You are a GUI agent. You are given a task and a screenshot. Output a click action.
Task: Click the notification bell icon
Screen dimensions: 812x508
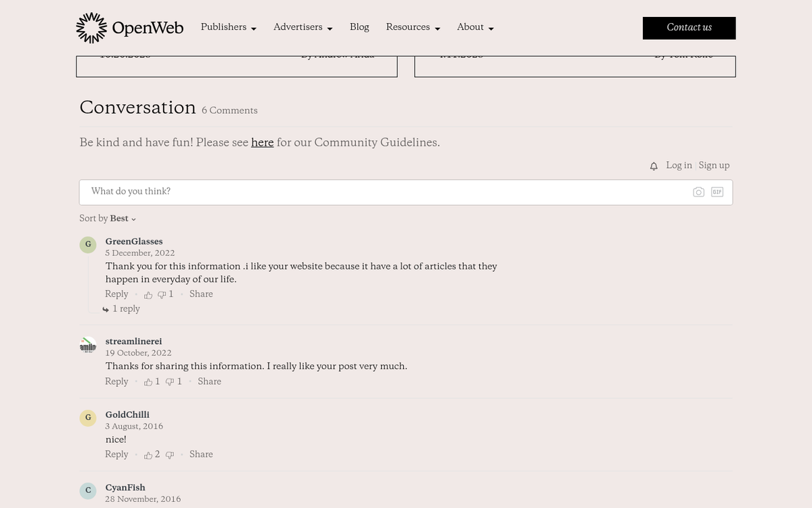point(654,165)
